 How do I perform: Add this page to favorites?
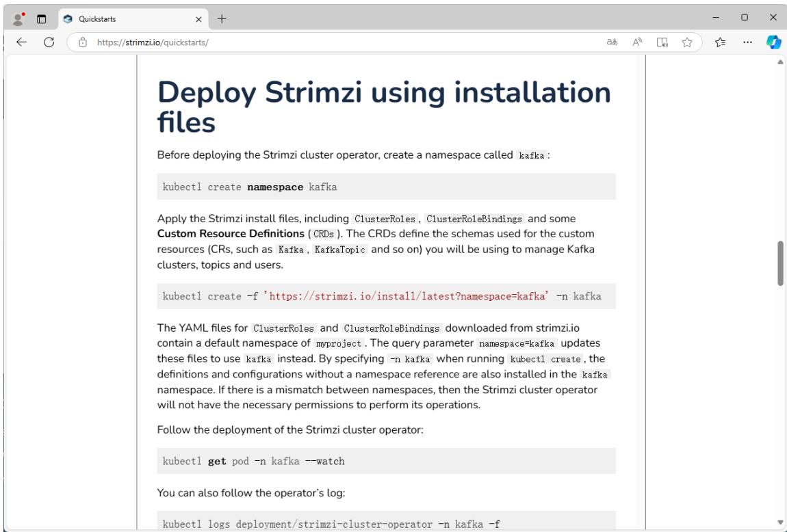pos(687,42)
